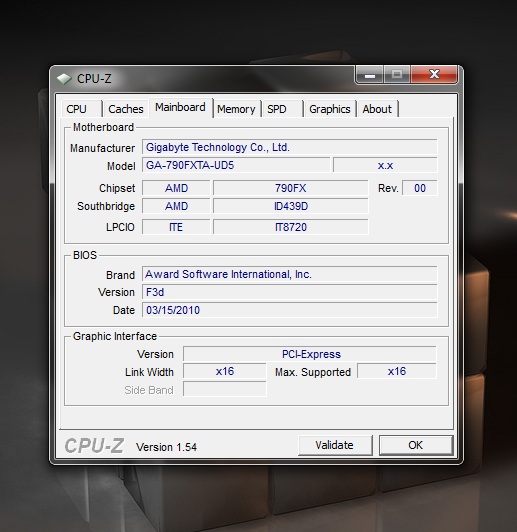This screenshot has height=532, width=517.
Task: Click chipset value 790FX
Action: click(x=290, y=188)
